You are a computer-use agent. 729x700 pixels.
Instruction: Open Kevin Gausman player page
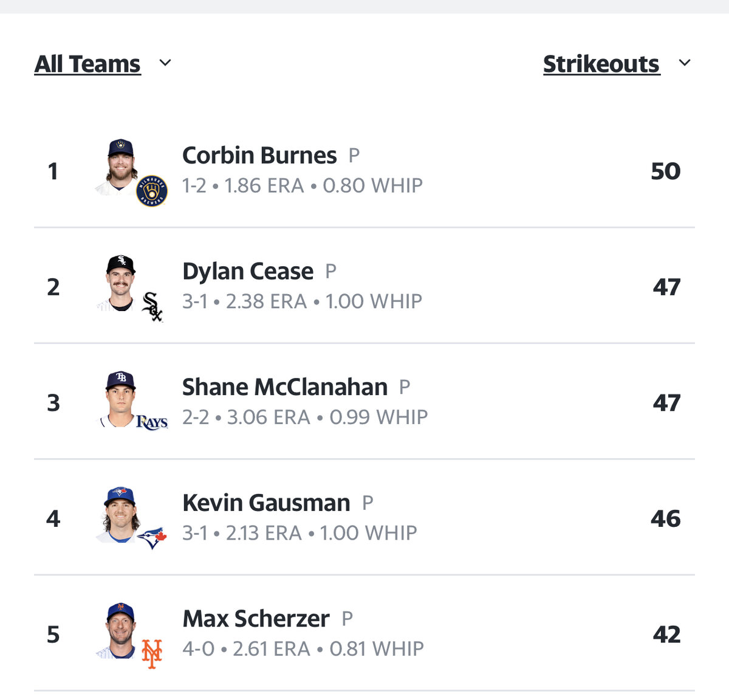tap(266, 503)
